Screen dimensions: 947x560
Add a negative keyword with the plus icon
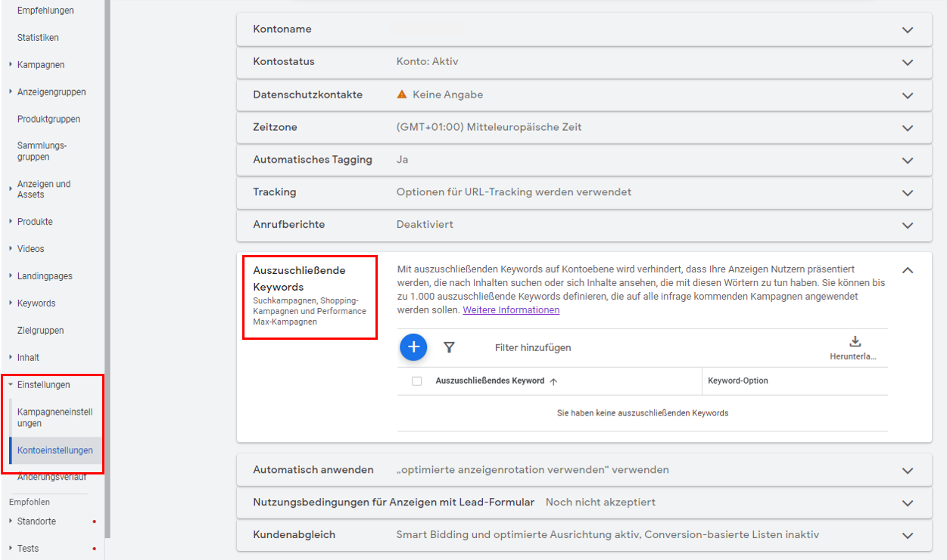(413, 347)
